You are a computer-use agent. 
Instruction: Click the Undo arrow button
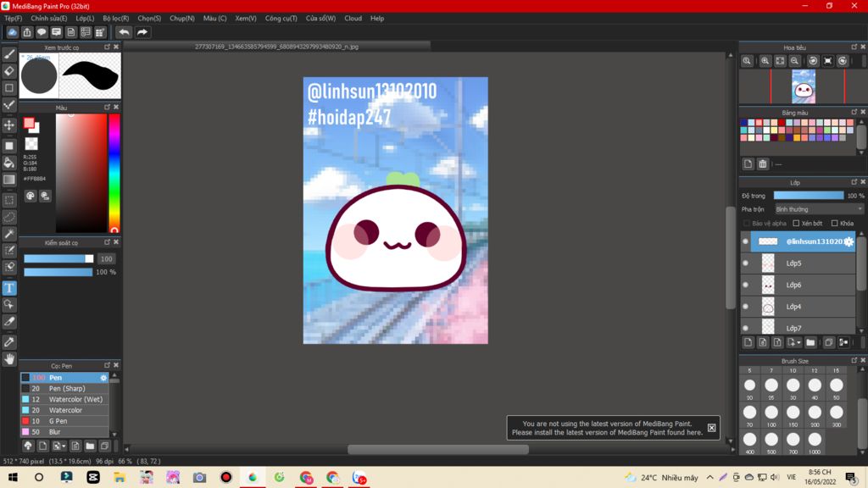click(x=124, y=32)
